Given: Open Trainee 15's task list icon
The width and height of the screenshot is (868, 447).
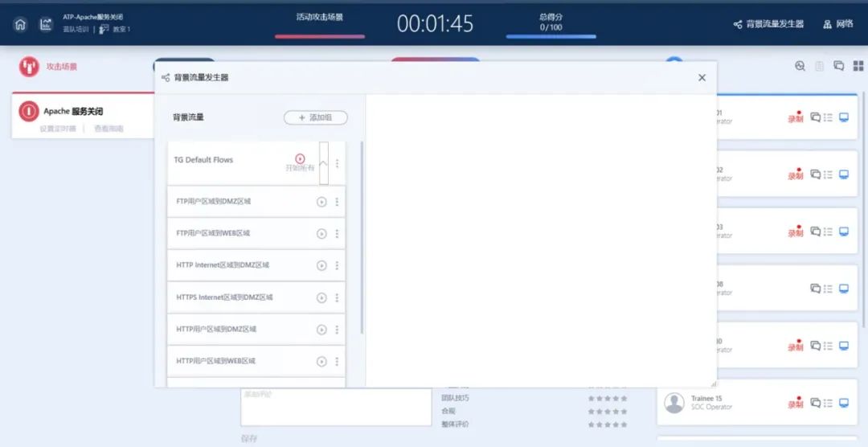Looking at the screenshot, I should (828, 403).
